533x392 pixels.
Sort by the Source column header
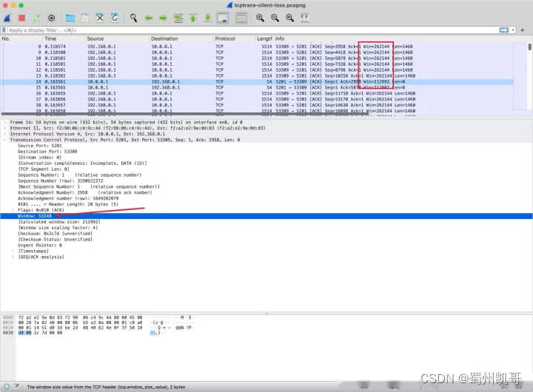(x=117, y=38)
